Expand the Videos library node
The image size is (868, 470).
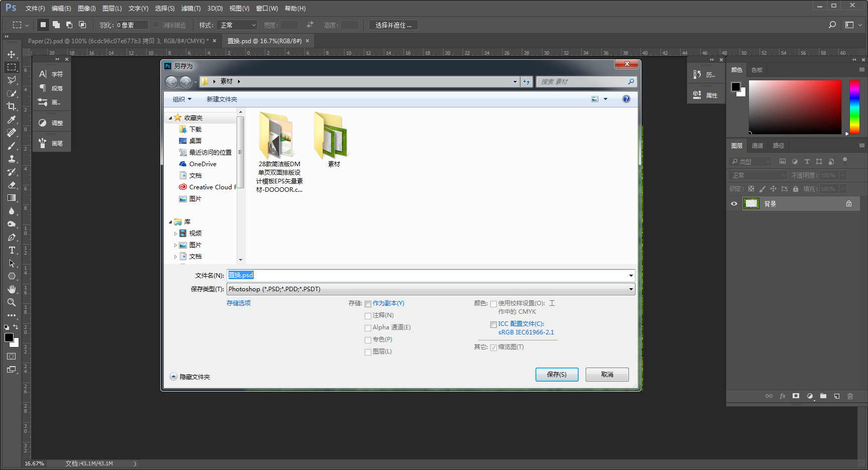tap(175, 233)
